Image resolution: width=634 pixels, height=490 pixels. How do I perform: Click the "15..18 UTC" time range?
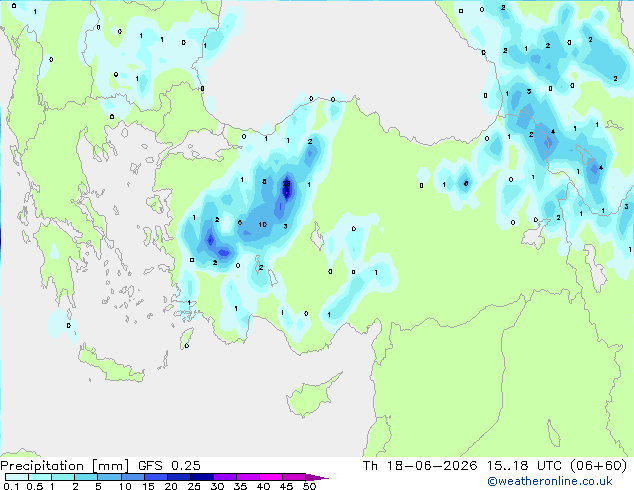pos(524,466)
